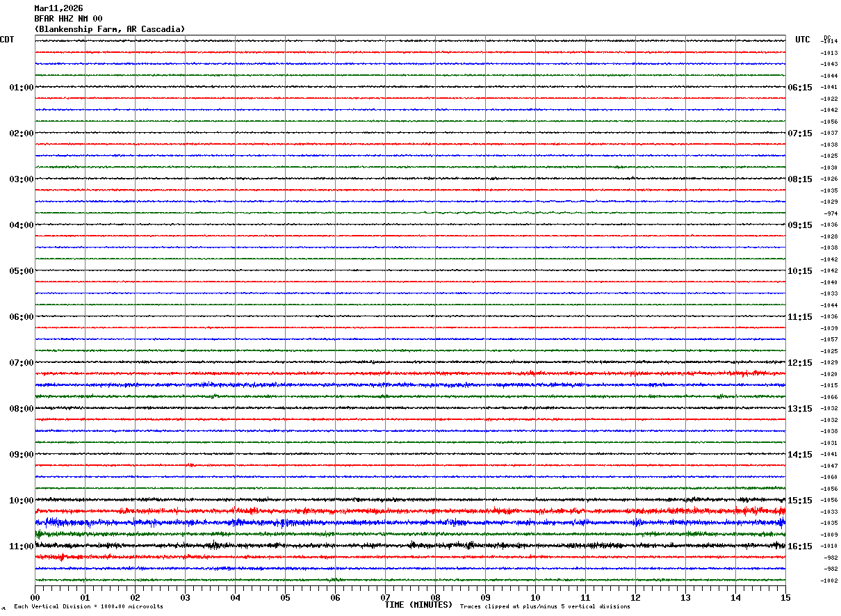The height and width of the screenshot is (616, 841).
Task: Select the 11:00 CDT hour label
Action: click(22, 546)
